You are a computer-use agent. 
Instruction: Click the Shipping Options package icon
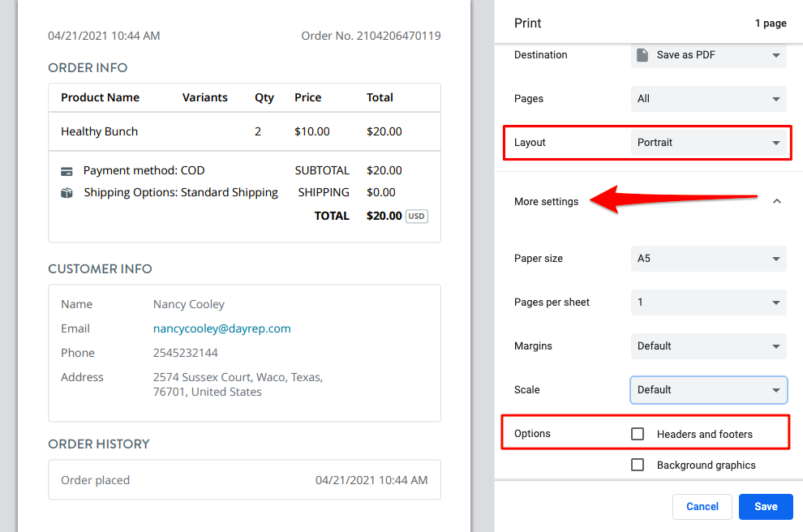click(68, 192)
